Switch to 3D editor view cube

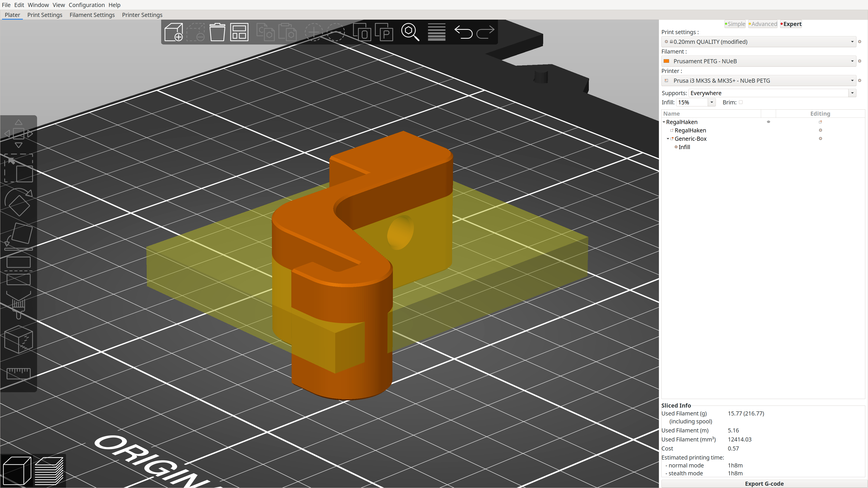point(17,471)
